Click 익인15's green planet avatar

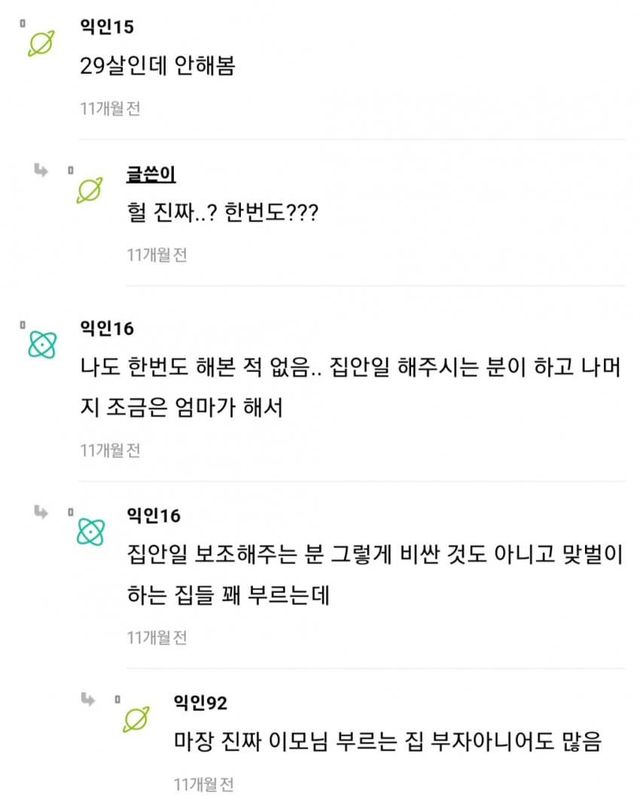[x=42, y=42]
